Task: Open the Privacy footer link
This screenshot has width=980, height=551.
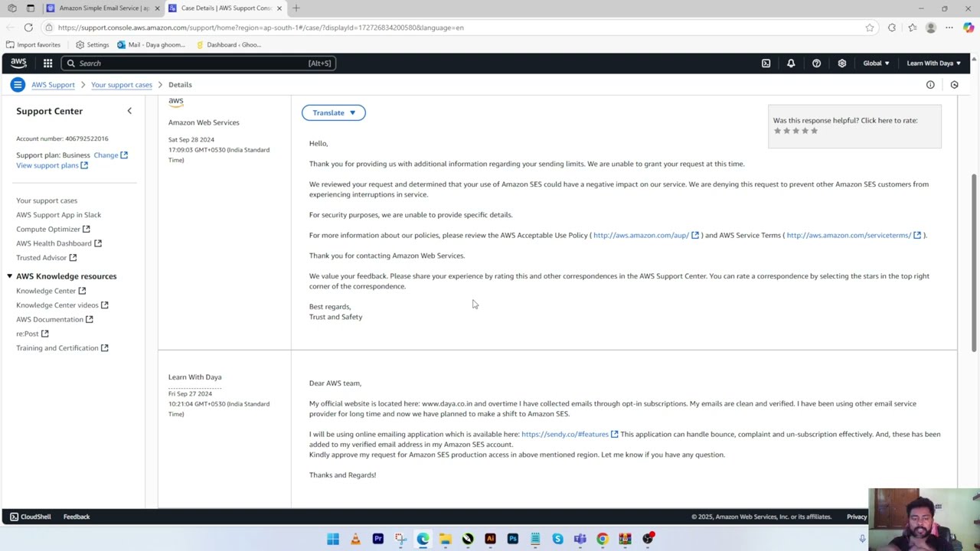Action: (x=857, y=517)
